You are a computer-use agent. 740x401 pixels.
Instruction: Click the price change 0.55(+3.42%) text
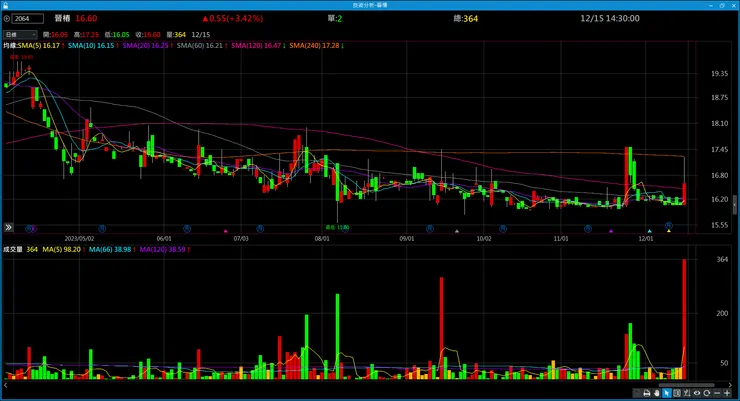233,18
